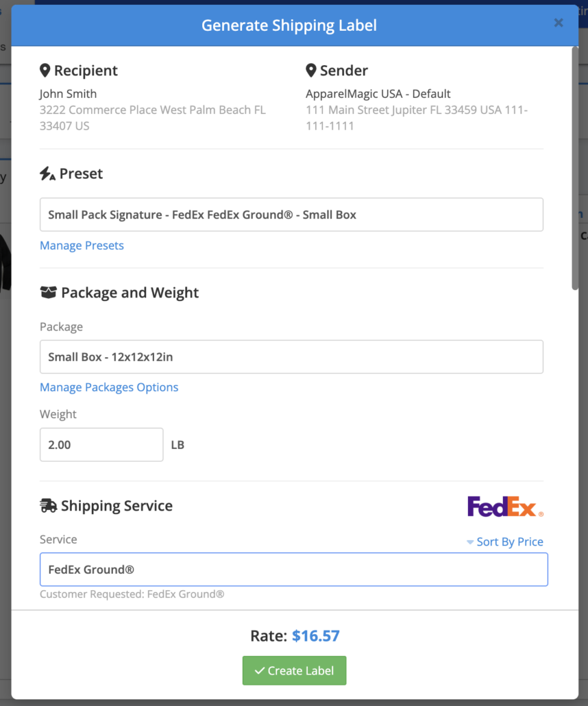Click the sender name ApparelMagic USA - Default
This screenshot has height=706, width=588.
coord(378,94)
